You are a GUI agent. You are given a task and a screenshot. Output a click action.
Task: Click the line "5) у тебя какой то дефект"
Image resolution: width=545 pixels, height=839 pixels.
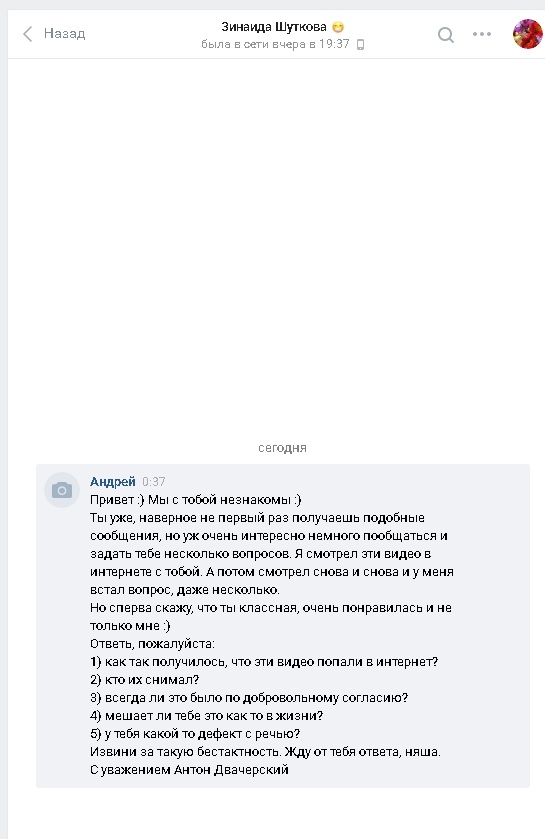195,734
